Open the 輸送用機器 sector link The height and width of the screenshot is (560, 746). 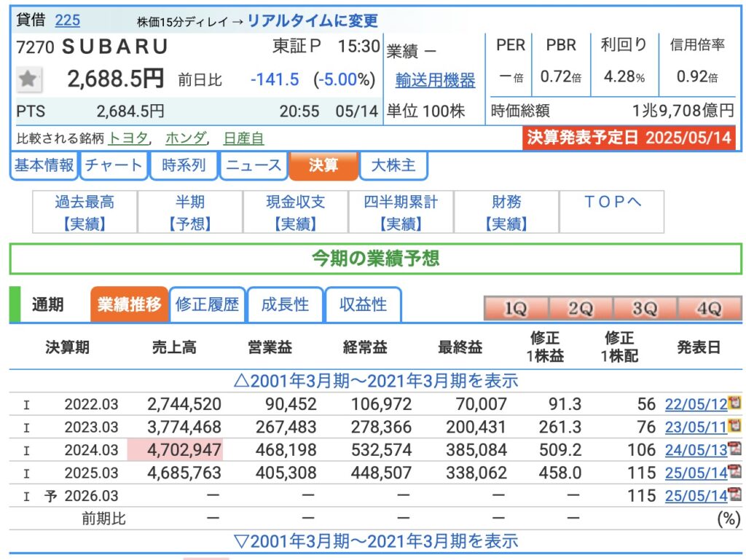tap(436, 80)
